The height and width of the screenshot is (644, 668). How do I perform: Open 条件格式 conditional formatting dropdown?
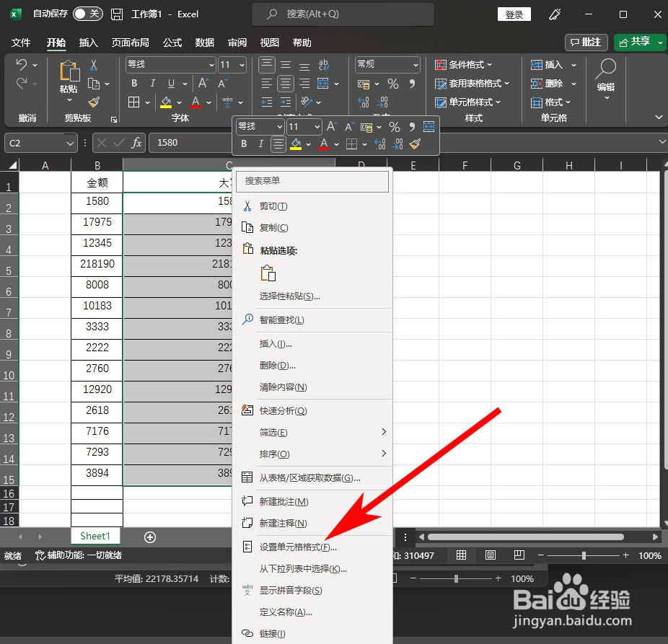click(463, 65)
